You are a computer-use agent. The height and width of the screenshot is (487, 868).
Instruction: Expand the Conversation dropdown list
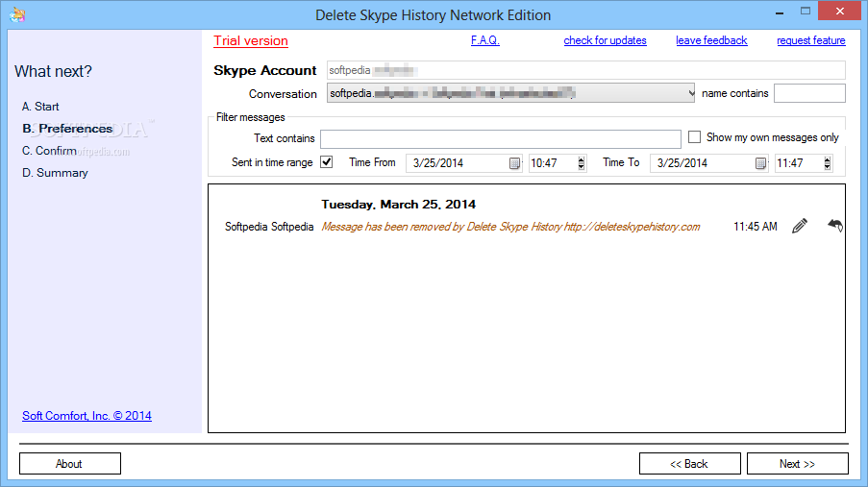click(691, 93)
